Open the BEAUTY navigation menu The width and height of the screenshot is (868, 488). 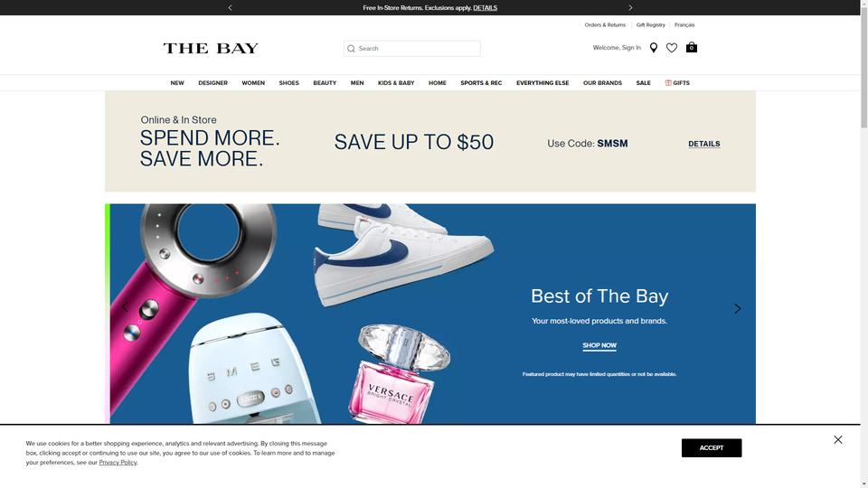(x=325, y=83)
